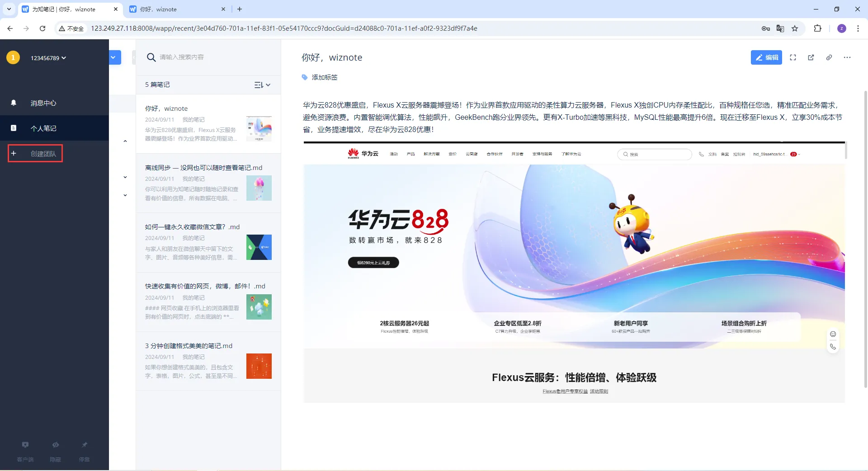The width and height of the screenshot is (868, 471).
Task: Click the 不安全 site security warning
Action: (71, 28)
